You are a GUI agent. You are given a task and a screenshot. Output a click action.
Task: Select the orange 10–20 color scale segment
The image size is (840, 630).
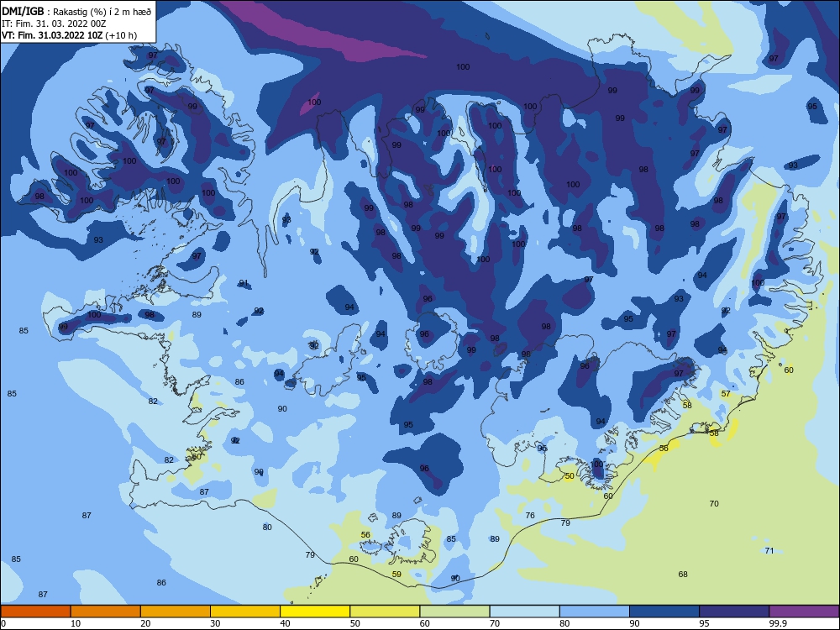click(x=106, y=612)
